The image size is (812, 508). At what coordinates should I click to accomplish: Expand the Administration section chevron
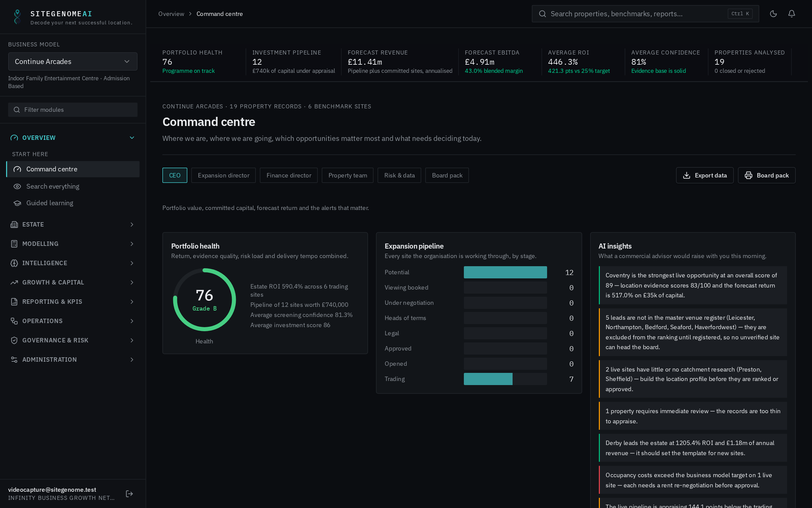coord(132,360)
